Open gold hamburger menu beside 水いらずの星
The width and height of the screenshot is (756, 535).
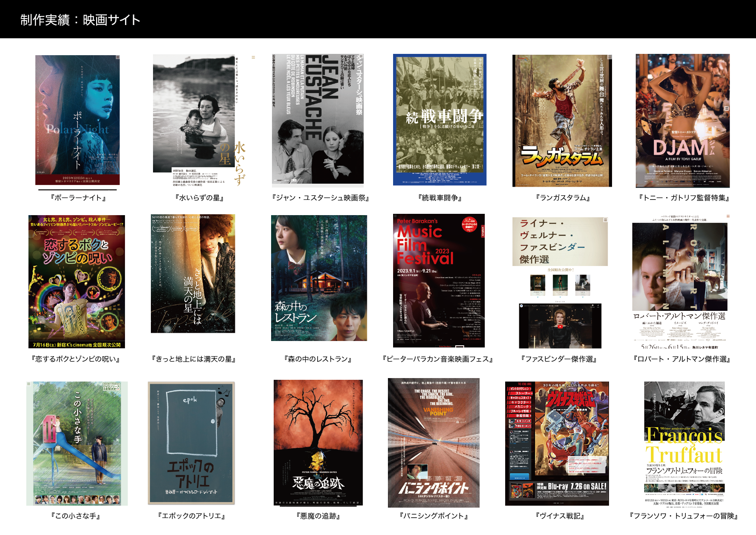253,57
